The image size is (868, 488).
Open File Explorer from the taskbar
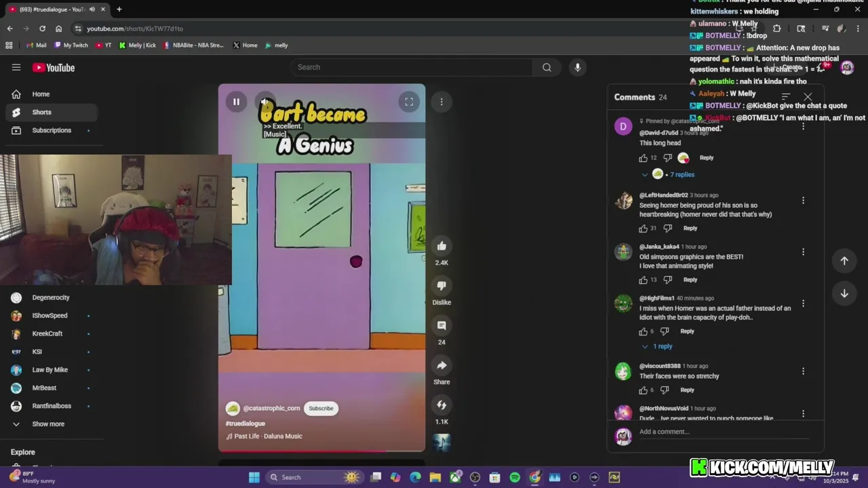pyautogui.click(x=435, y=477)
